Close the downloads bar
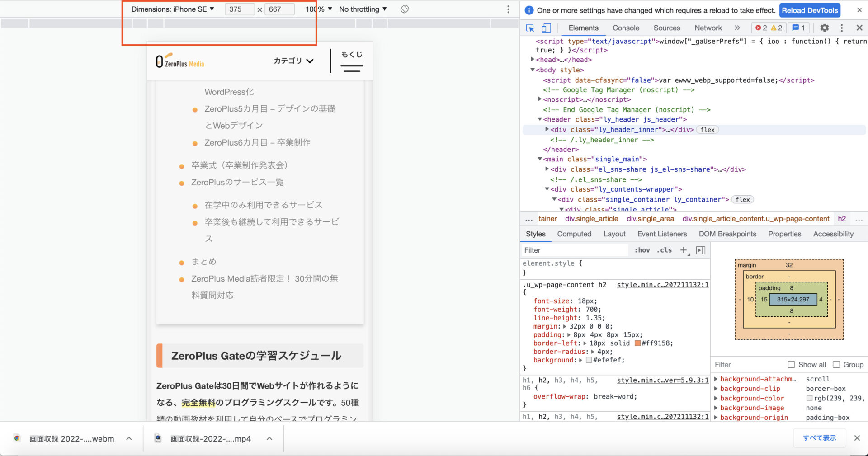Screen dimensions: 868x456 point(857,438)
